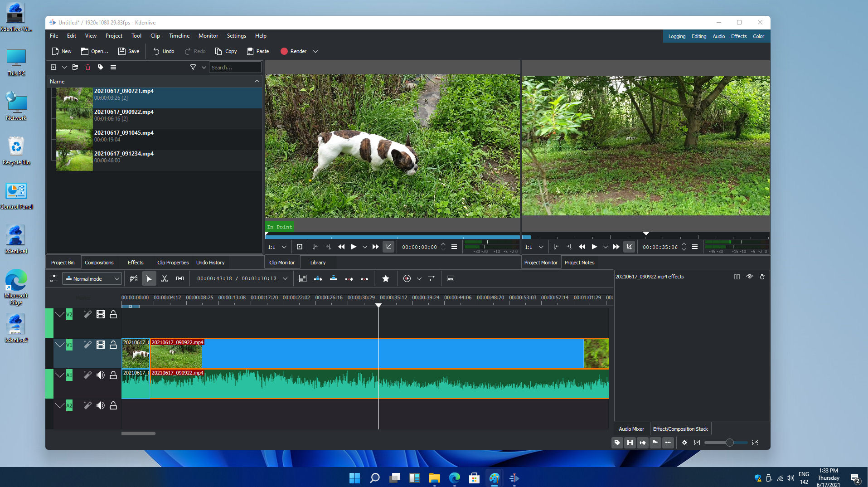Image resolution: width=868 pixels, height=487 pixels.
Task: Click the filter funnel icon in Project Bin
Action: coord(193,67)
